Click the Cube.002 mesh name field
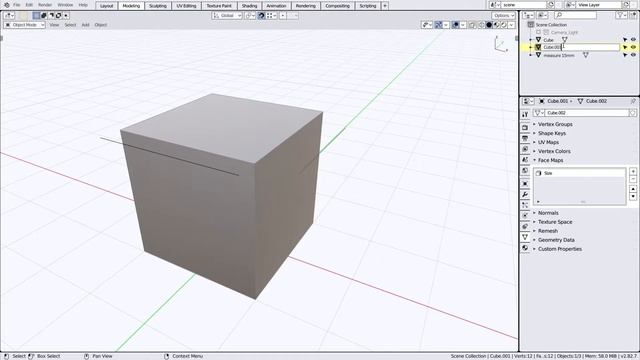Viewport: 640px width, 360px height. click(x=586, y=113)
